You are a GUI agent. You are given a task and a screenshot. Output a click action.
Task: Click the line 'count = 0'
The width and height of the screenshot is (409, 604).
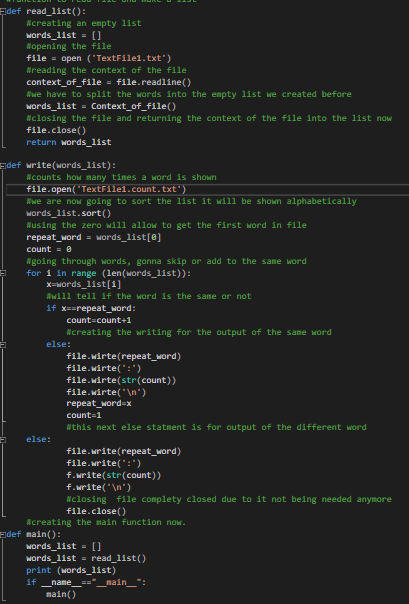point(49,249)
